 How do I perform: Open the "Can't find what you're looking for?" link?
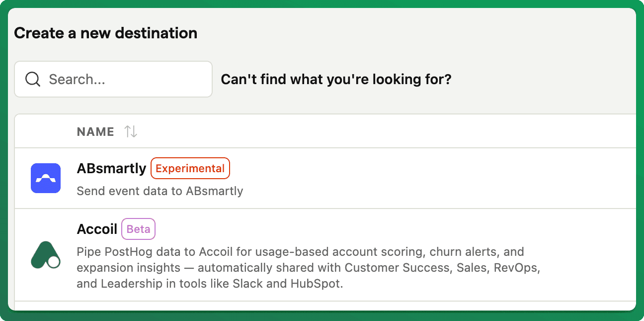click(x=336, y=79)
